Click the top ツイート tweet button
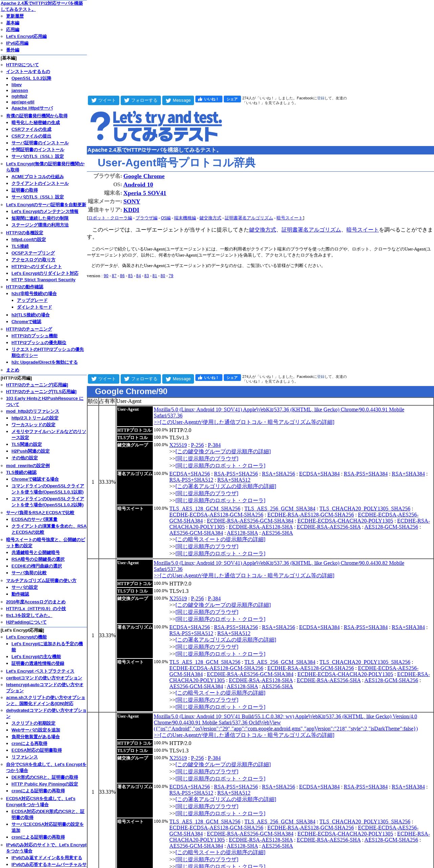 (103, 100)
